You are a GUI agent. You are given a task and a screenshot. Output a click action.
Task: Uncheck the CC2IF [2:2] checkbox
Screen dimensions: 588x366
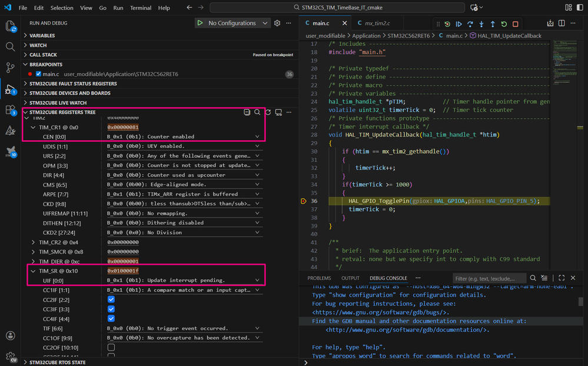(111, 300)
